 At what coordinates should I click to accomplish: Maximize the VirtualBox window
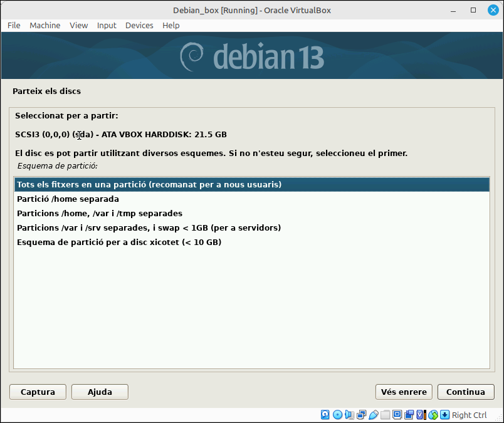473,10
